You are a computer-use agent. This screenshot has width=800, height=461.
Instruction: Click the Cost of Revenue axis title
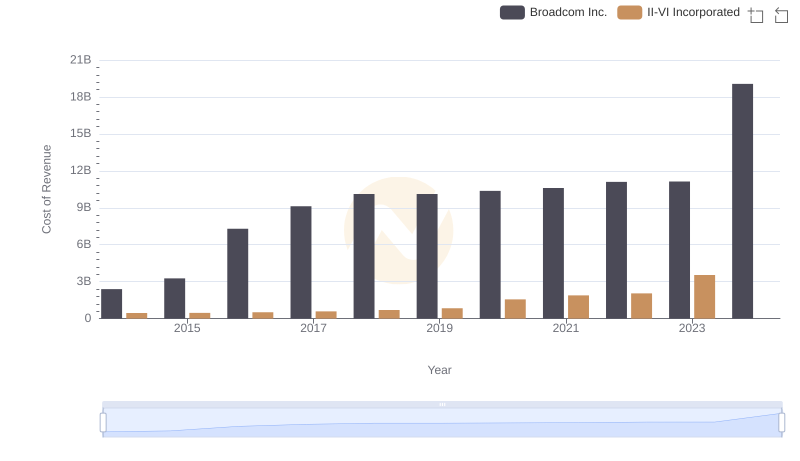[x=46, y=189]
